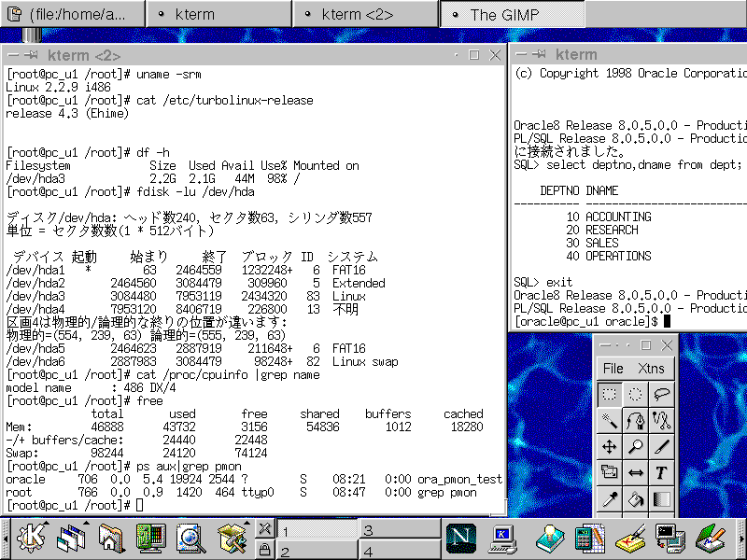Screen dimensions: 747x560
Task: Select the Bucket Fill tool in GIMP
Action: point(635,498)
